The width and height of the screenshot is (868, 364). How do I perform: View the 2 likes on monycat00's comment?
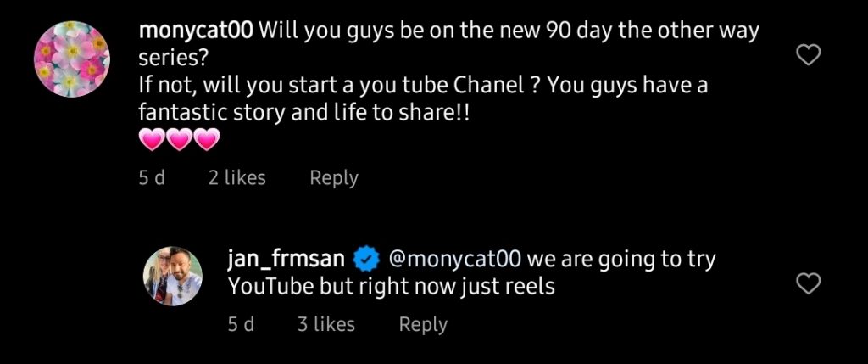pos(236,177)
